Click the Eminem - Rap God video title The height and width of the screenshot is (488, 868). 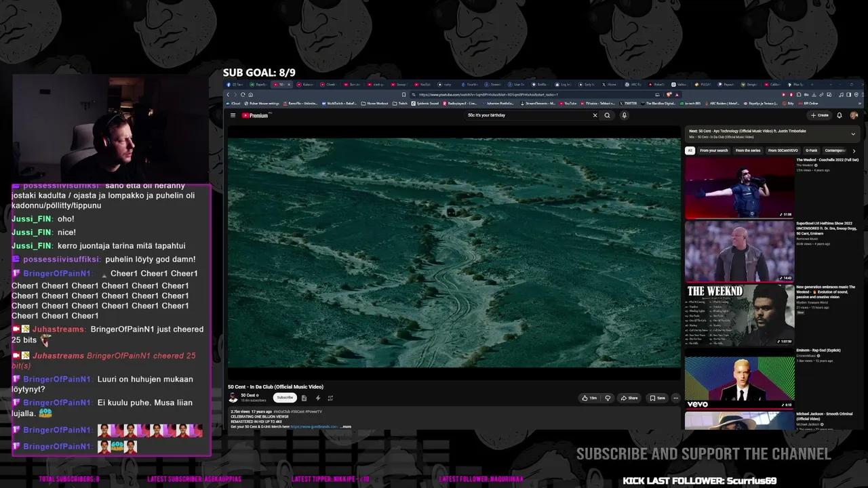818,350
